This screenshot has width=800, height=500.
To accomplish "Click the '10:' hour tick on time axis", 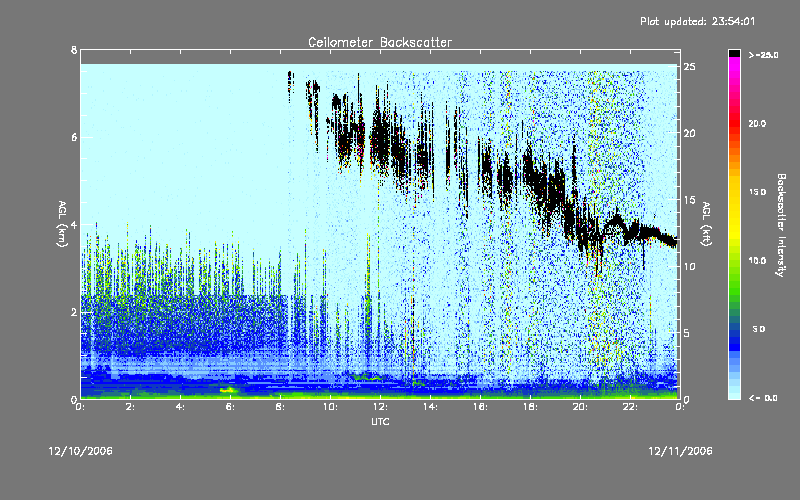I will coord(330,407).
